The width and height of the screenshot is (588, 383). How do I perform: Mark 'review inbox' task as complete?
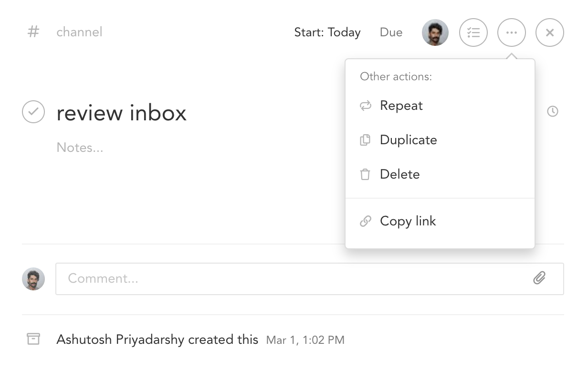[x=33, y=112]
